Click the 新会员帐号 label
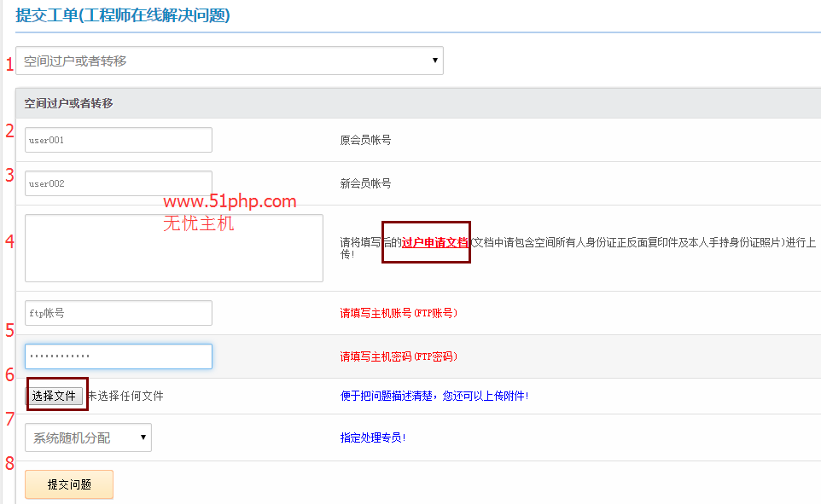This screenshot has width=821, height=504. coord(365,183)
